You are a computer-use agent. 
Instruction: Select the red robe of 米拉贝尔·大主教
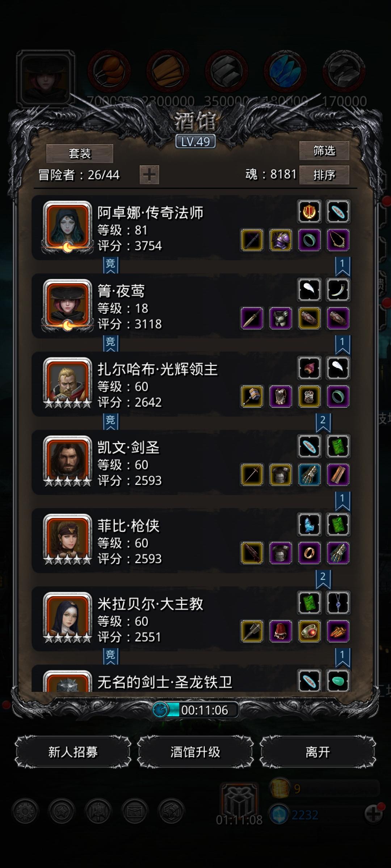pyautogui.click(x=281, y=631)
